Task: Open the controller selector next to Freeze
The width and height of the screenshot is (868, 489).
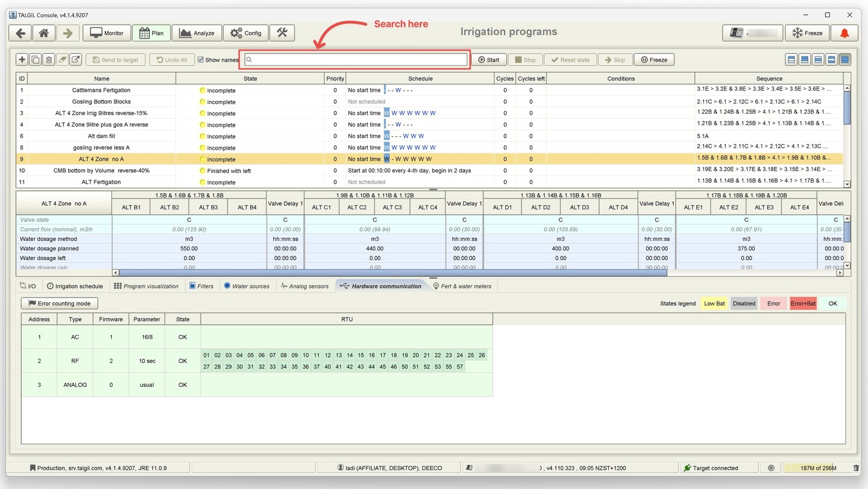Action: click(753, 33)
